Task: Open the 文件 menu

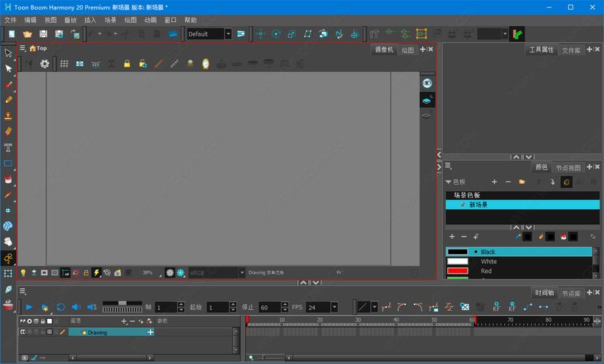Action: [10, 20]
